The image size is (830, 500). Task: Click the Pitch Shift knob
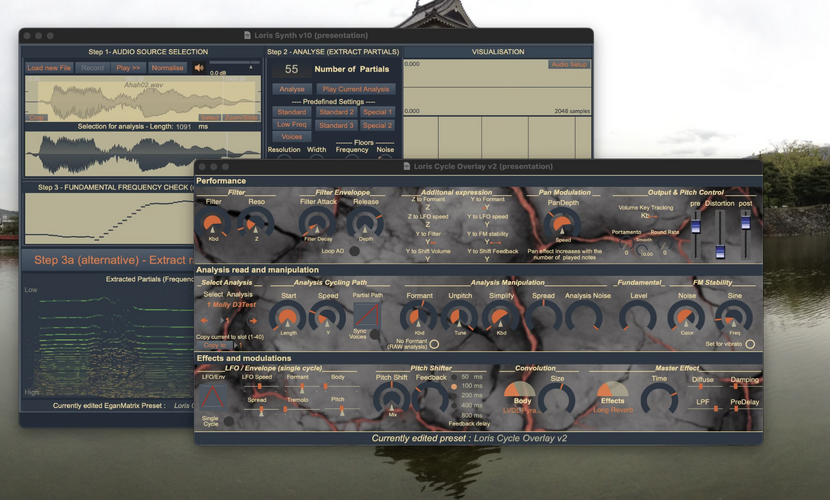pyautogui.click(x=392, y=398)
